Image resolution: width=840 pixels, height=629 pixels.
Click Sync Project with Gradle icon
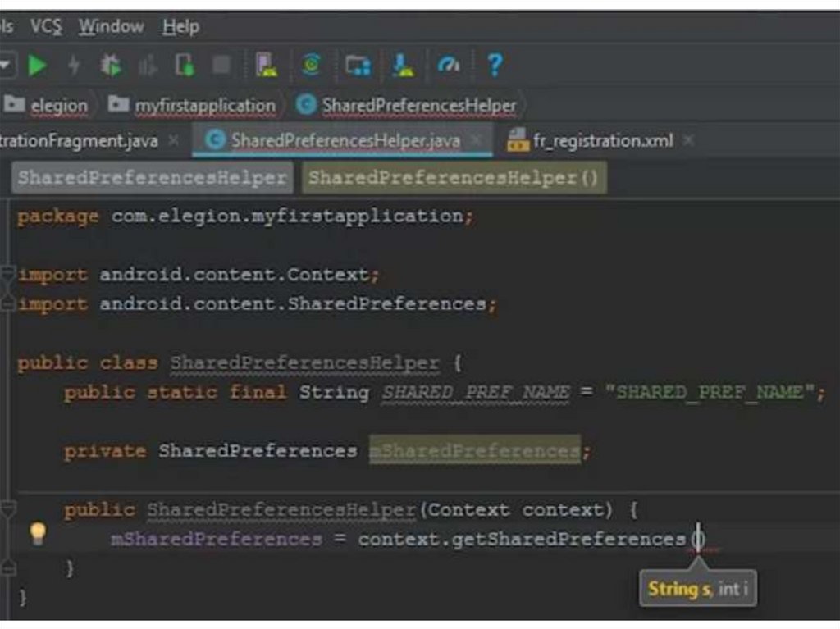[311, 66]
